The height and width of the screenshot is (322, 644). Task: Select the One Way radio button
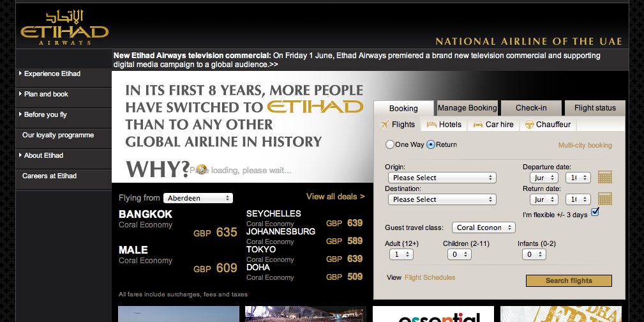(x=389, y=145)
